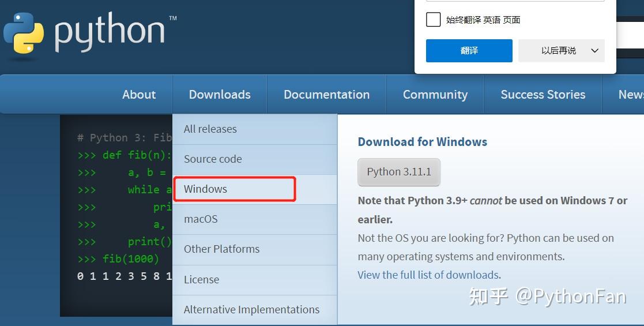Screen dimensions: 644x326
Task: Expand the 以后再说 dropdown arrow
Action: click(x=595, y=51)
